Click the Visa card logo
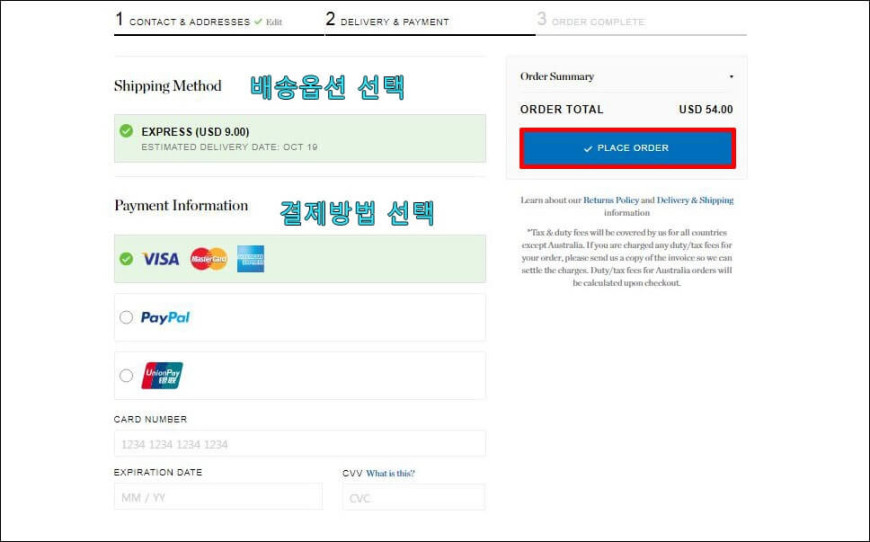This screenshot has width=870, height=542. (x=161, y=259)
